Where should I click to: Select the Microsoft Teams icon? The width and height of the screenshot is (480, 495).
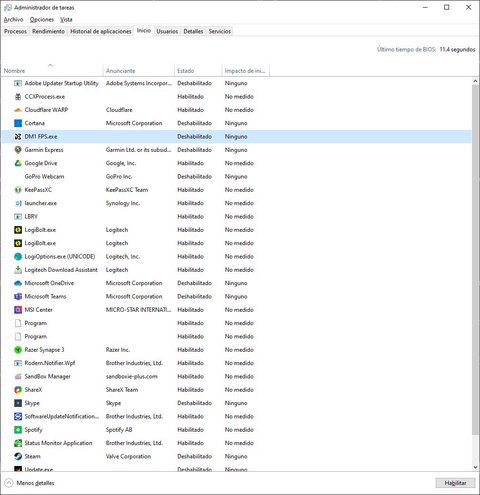pos(18,297)
